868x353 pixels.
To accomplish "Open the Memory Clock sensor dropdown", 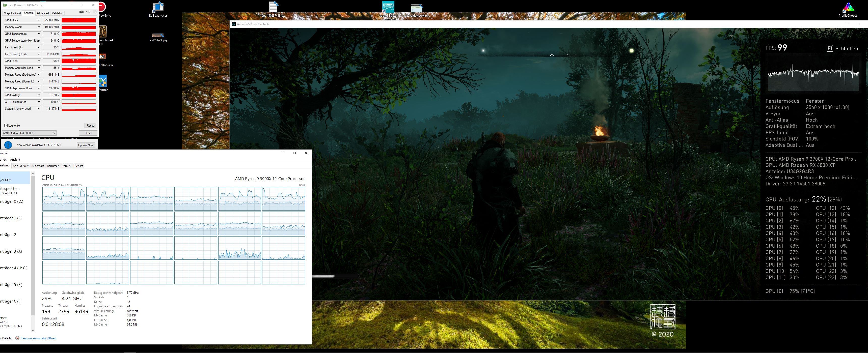I will point(38,27).
